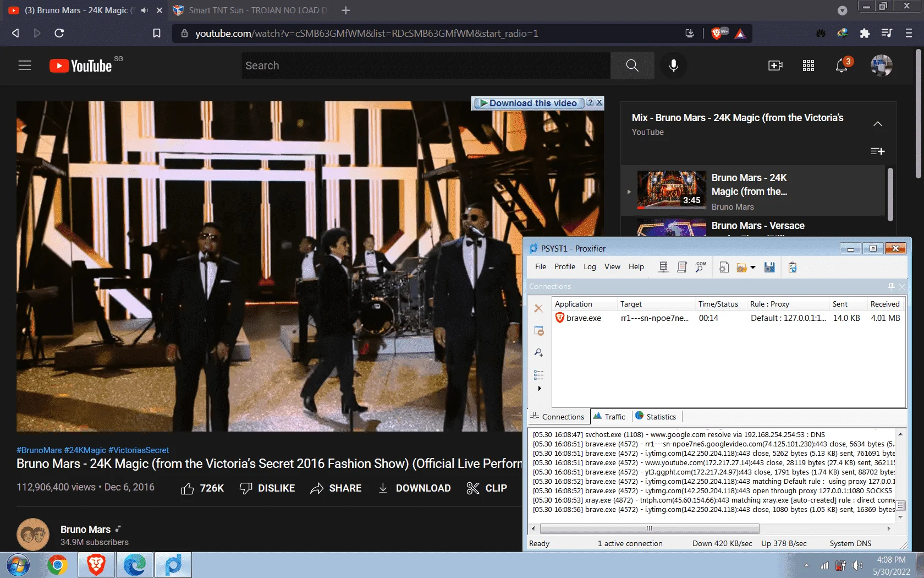Click the Create video icon
This screenshot has height=578, width=924.
[x=775, y=66]
